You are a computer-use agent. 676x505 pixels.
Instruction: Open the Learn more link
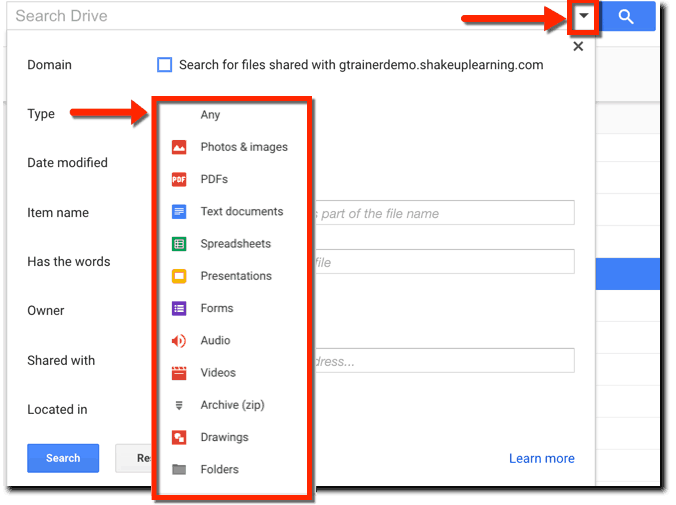click(x=541, y=458)
